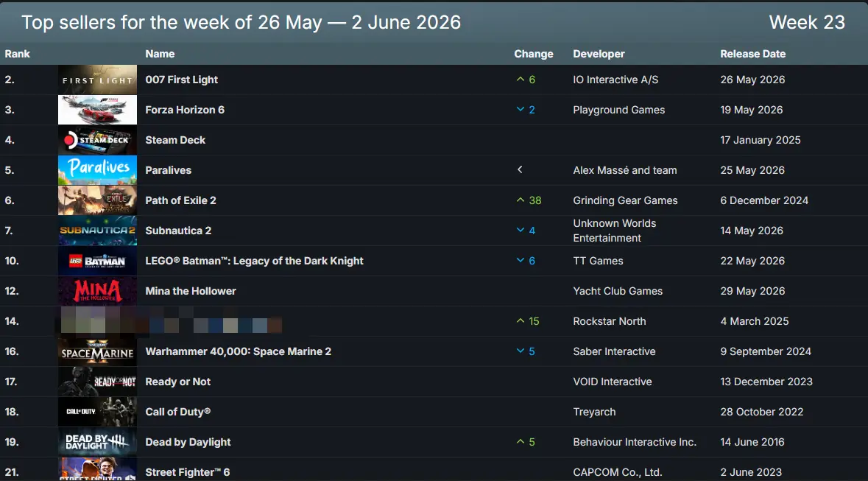The width and height of the screenshot is (868, 481).
Task: Click the left chevron icon in the Paralives row
Action: (x=520, y=169)
